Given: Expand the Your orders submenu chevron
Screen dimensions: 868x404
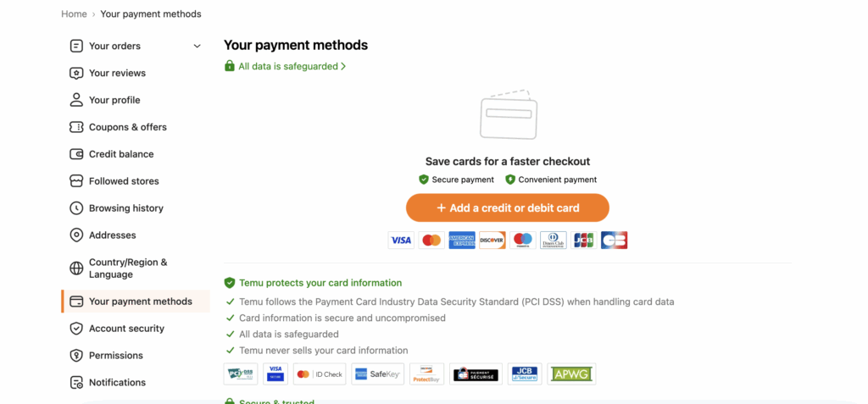Looking at the screenshot, I should click(198, 46).
